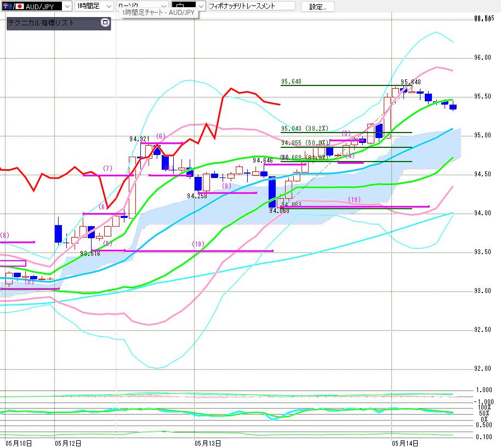The height and width of the screenshot is (448, 501).
Task: Expand the テクニカル指標リスト panel icon
Action: 105,22
